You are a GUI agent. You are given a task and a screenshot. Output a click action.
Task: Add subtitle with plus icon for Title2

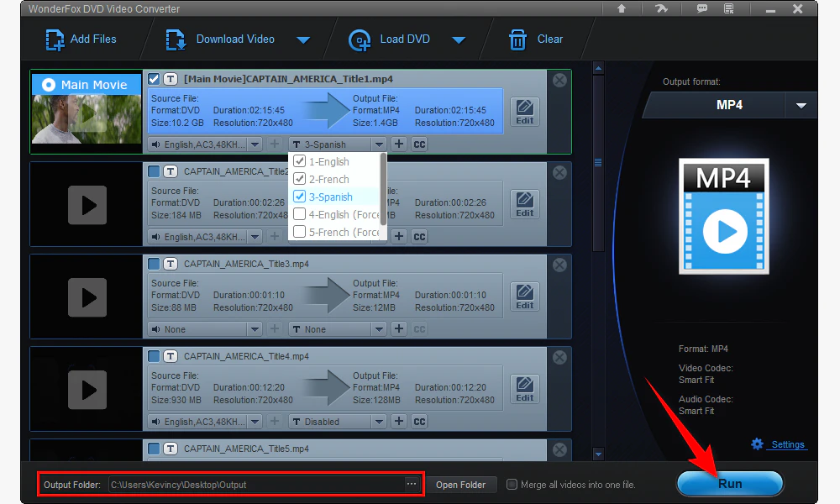398,236
